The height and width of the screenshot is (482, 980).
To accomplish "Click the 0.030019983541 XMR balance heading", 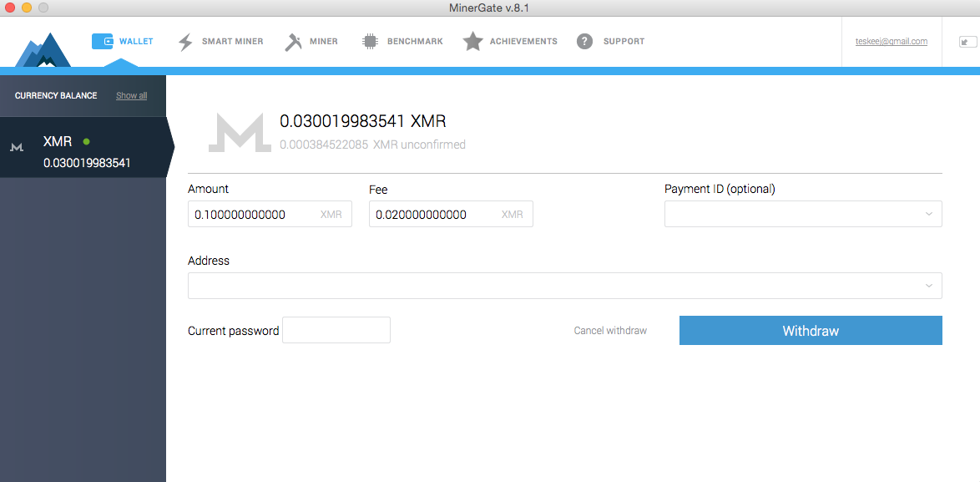I will click(x=363, y=121).
